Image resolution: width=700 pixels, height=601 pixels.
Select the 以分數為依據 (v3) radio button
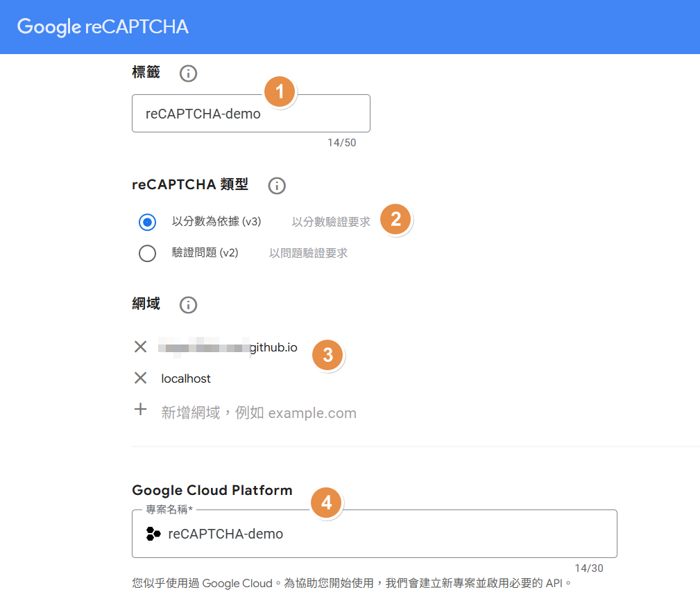(147, 222)
